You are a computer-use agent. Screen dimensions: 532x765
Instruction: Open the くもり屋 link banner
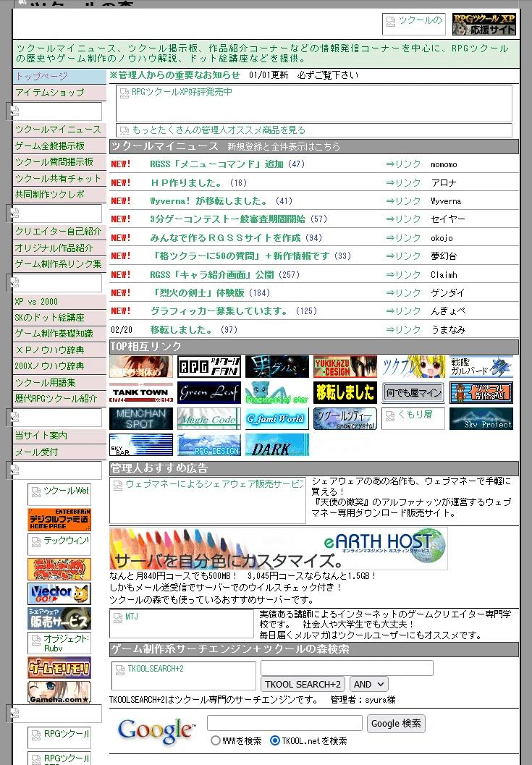click(413, 418)
